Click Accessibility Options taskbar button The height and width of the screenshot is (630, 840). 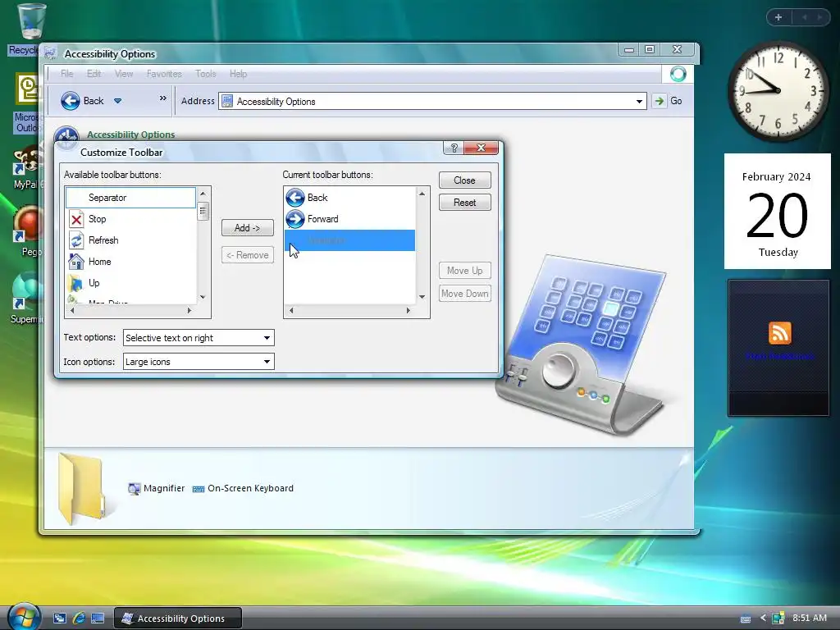click(178, 619)
